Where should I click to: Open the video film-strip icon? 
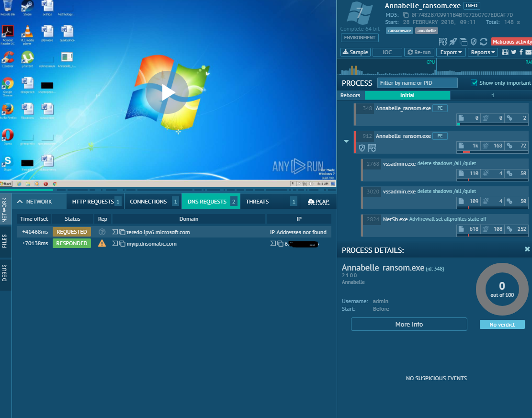[505, 52]
